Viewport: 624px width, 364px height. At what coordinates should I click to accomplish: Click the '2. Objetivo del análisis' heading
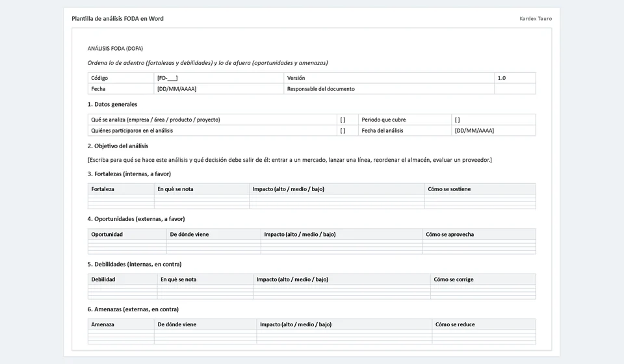tap(118, 146)
